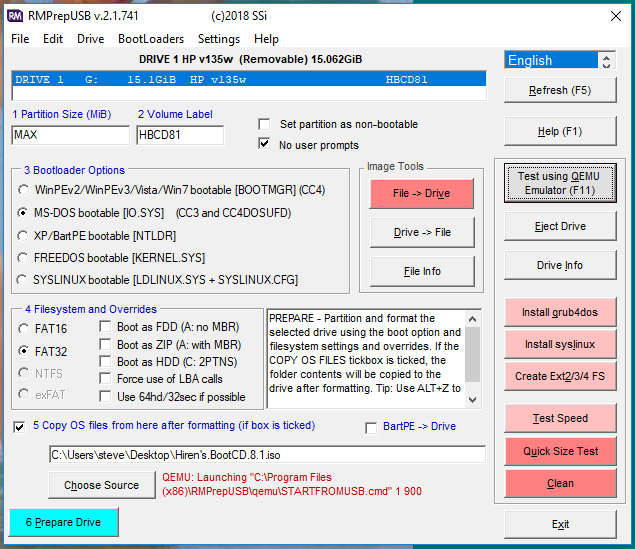635x549 pixels.
Task: Click the Clean button
Action: tap(560, 483)
